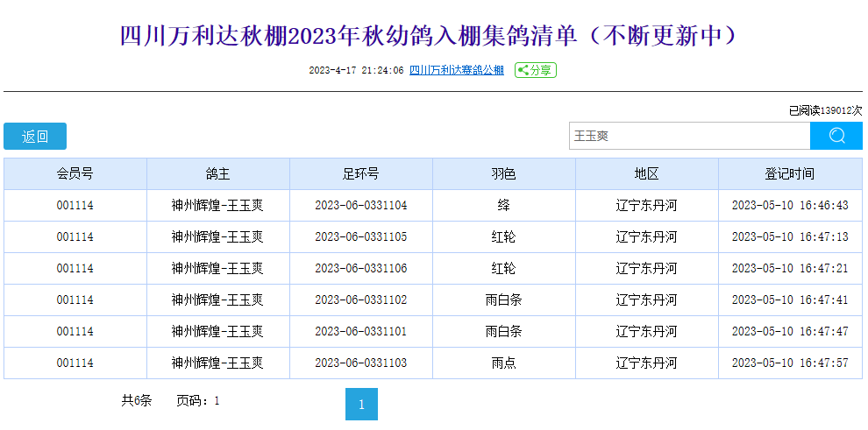Click the 登记时间 column header
Viewport: 868px width, 430px height.
tap(789, 174)
